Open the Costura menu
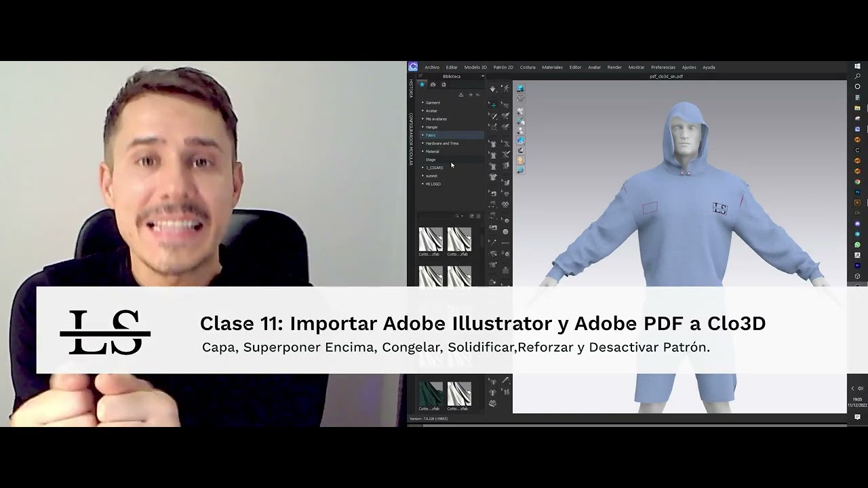 click(x=528, y=67)
